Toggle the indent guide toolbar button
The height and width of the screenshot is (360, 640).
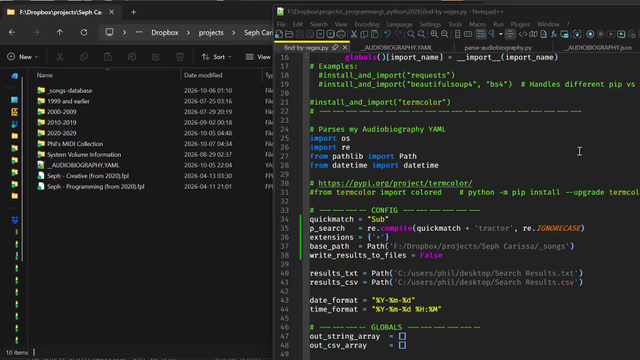click(x=510, y=34)
